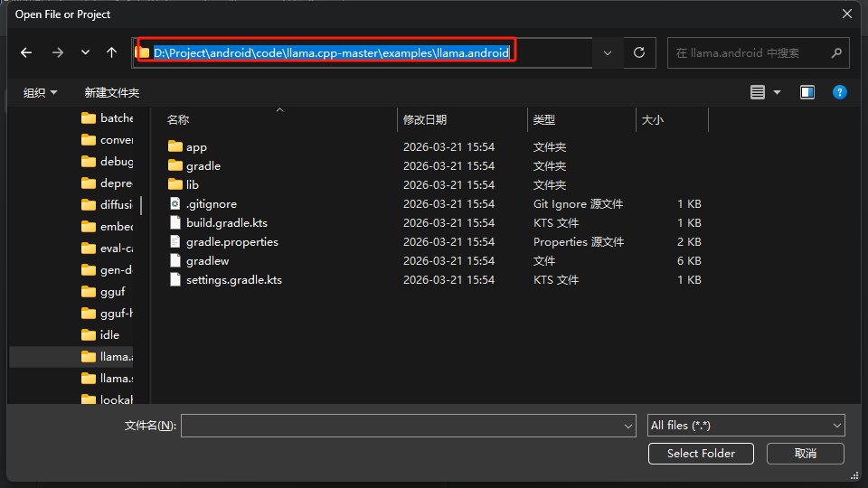868x488 pixels.
Task: Select diffusi folder in navigation tree
Action: click(x=107, y=205)
